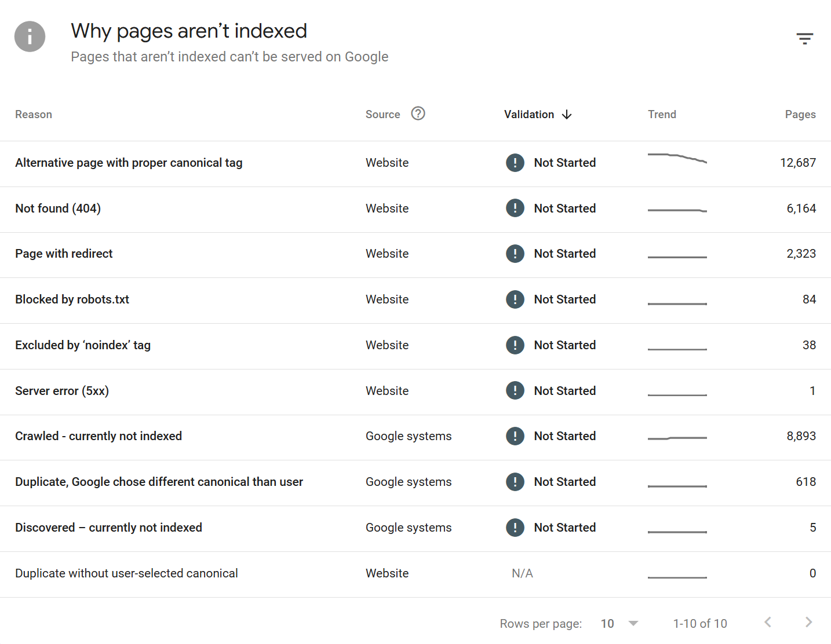Sort the table by Validation column
The width and height of the screenshot is (831, 644).
point(529,115)
